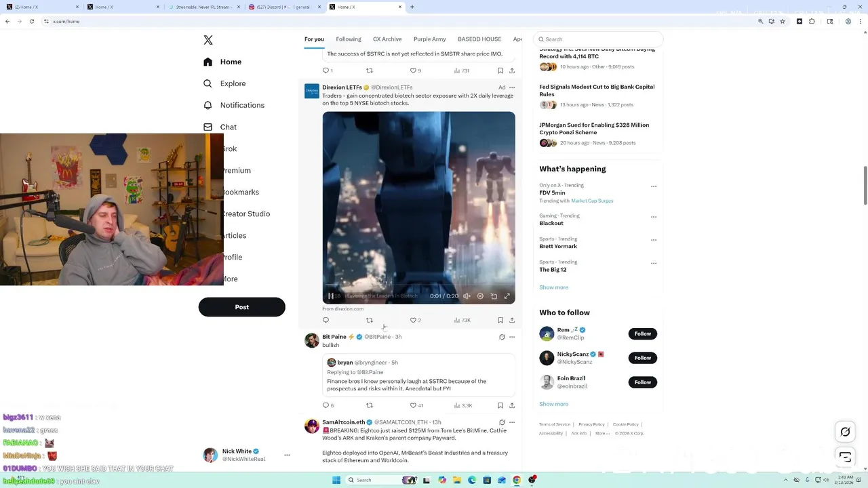Like the top post with 9 likes
Screen dimensions: 868x488
[415, 70]
